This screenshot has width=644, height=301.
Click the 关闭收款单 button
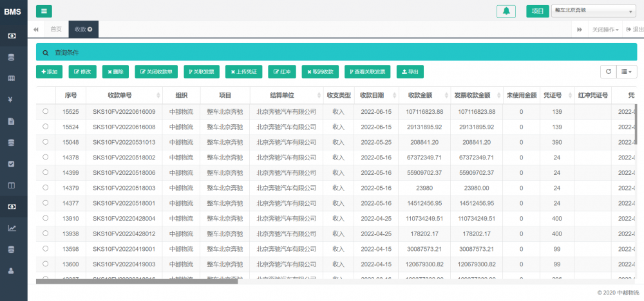(156, 72)
